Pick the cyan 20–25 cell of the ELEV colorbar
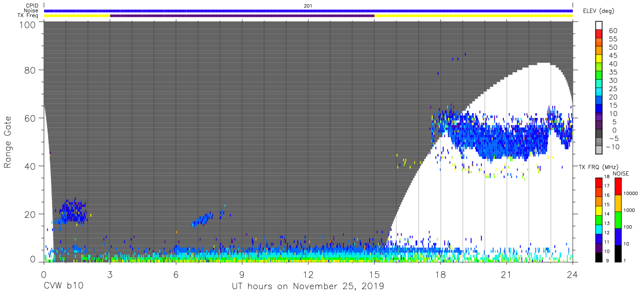 point(600,92)
